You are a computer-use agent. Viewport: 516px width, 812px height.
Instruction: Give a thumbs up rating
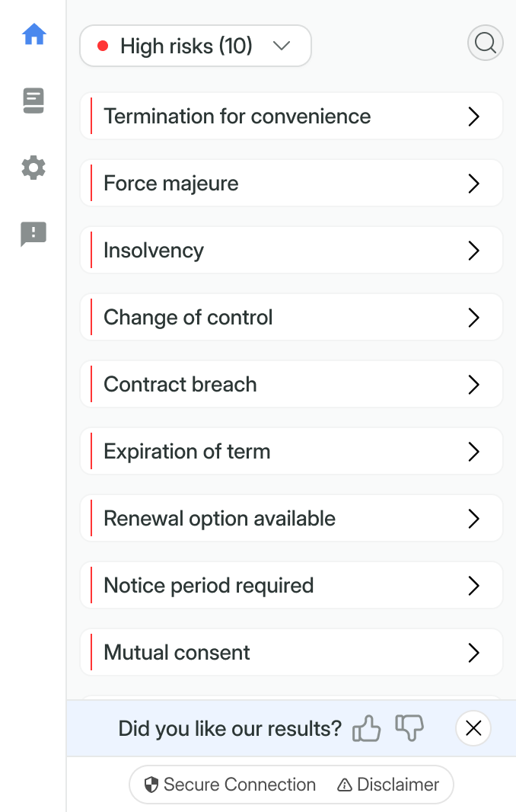pyautogui.click(x=366, y=728)
